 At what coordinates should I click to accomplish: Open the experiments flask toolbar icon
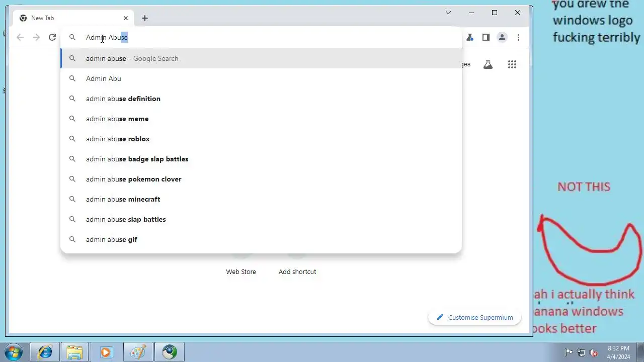tap(470, 37)
